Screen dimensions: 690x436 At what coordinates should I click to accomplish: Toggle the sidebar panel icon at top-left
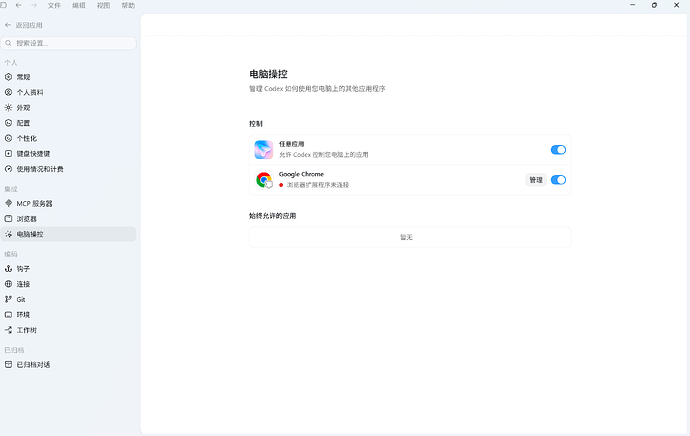[4, 5]
